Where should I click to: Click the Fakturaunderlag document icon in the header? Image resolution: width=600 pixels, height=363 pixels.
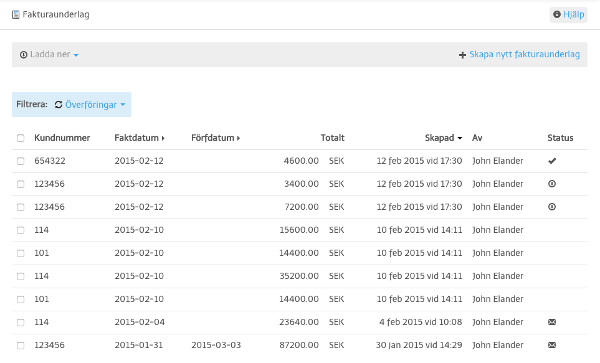pos(16,15)
